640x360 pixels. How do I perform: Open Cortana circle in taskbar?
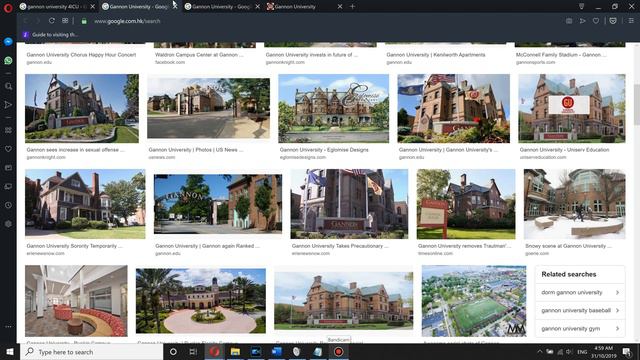173,352
